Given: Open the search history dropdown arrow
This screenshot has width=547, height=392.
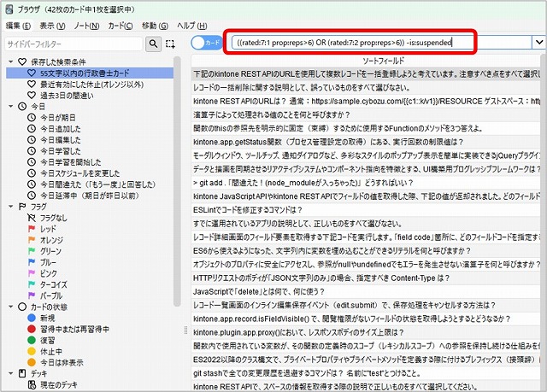Looking at the screenshot, I should click(x=539, y=43).
